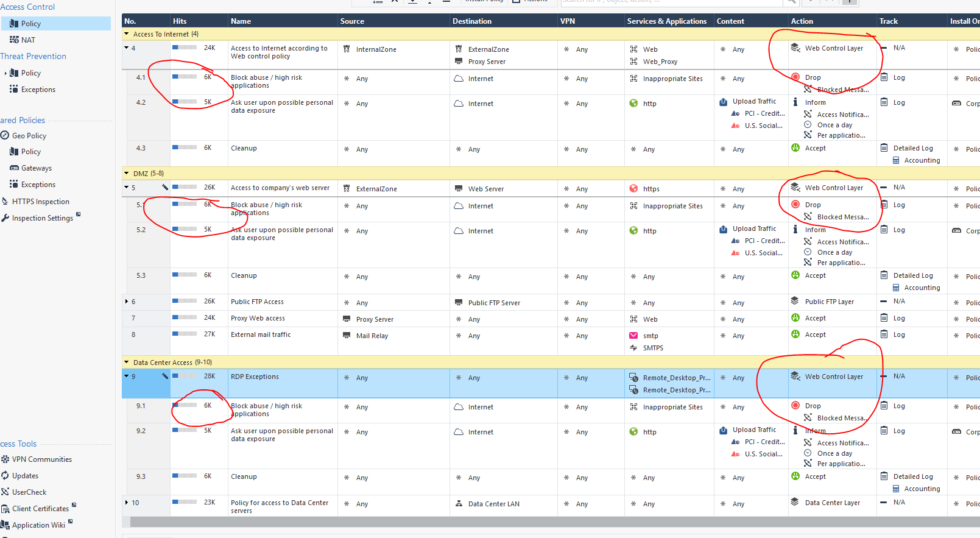Click the VPN Communities icon
980x538 pixels.
pyautogui.click(x=5, y=459)
